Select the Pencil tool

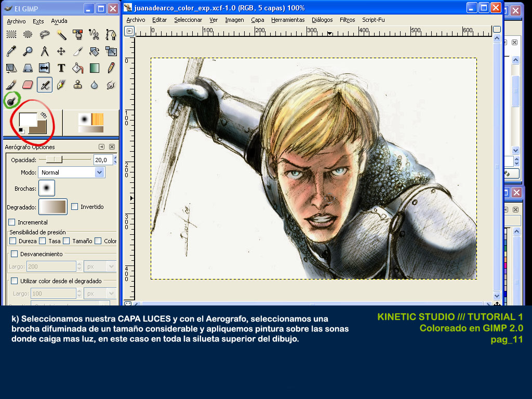pyautogui.click(x=111, y=68)
